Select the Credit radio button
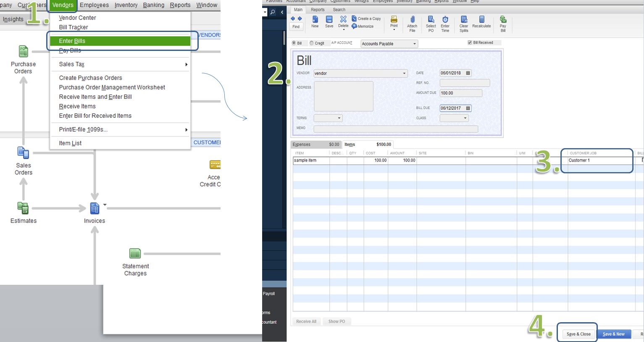This screenshot has height=342, width=644. [x=312, y=43]
